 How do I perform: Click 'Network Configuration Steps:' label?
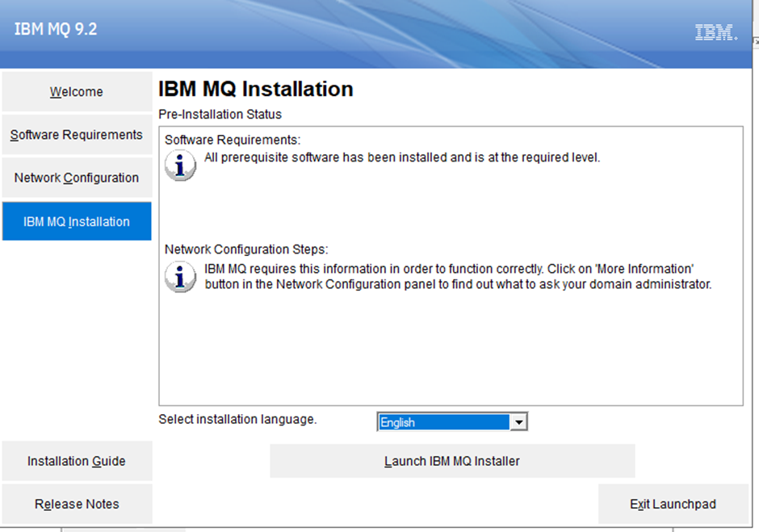[x=246, y=249]
